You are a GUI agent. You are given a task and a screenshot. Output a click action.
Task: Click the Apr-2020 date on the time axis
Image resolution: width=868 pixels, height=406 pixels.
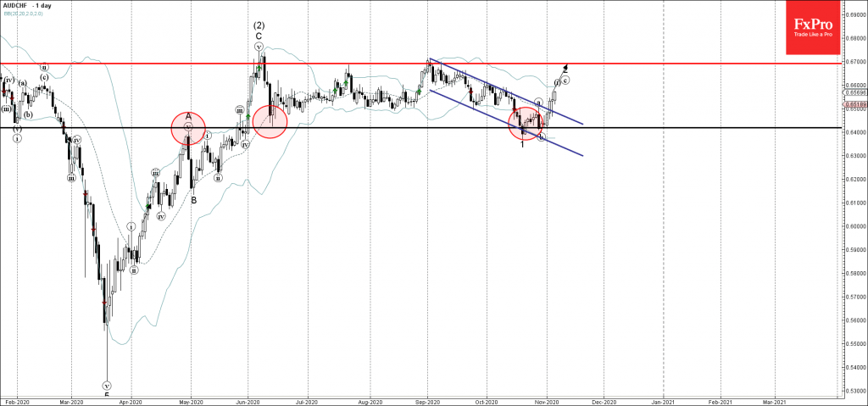pyautogui.click(x=129, y=399)
